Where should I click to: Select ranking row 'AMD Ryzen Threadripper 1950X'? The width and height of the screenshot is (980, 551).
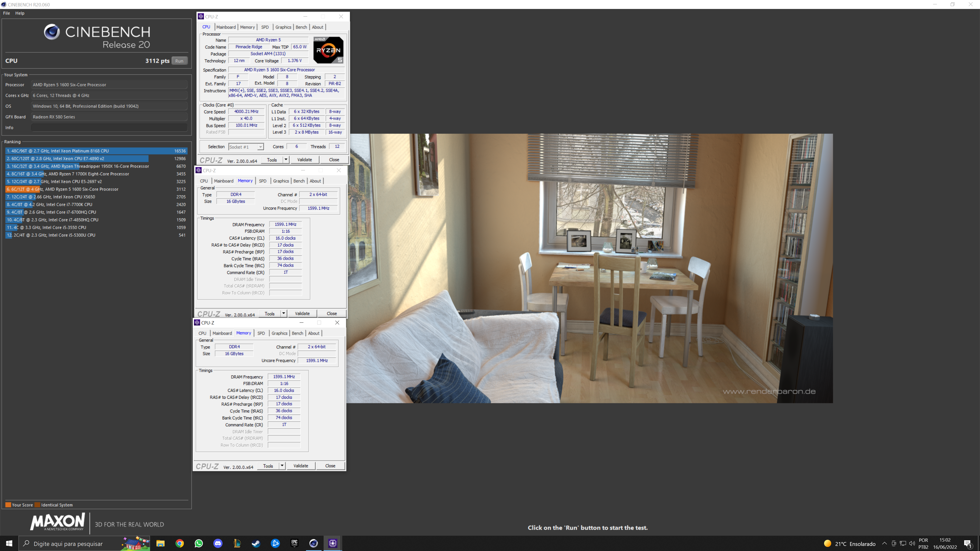(96, 166)
